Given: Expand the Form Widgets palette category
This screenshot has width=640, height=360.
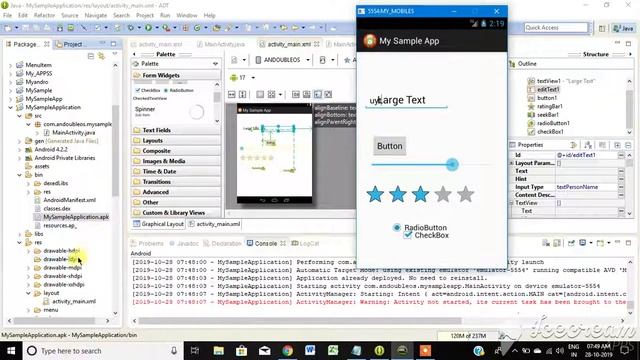Looking at the screenshot, I should coord(176,75).
